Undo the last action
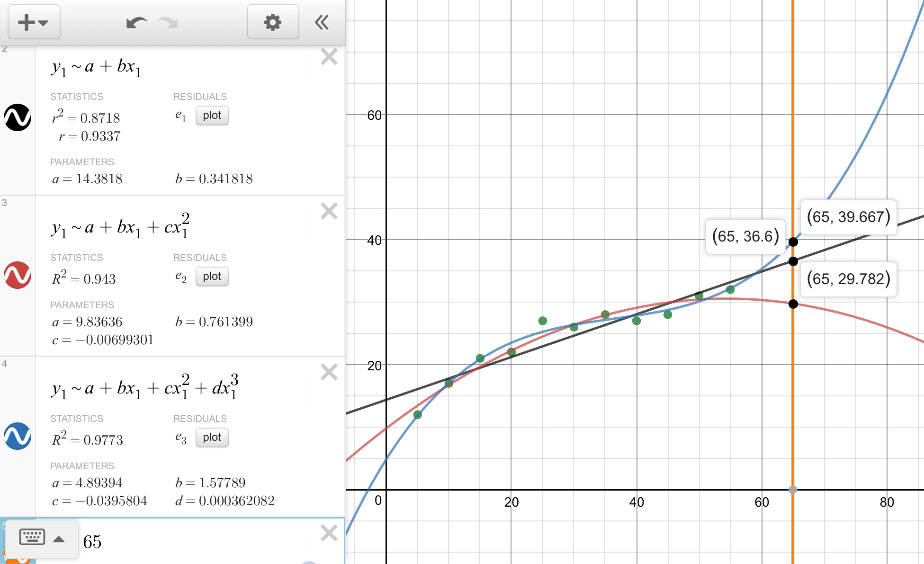The width and height of the screenshot is (924, 564). tap(136, 22)
